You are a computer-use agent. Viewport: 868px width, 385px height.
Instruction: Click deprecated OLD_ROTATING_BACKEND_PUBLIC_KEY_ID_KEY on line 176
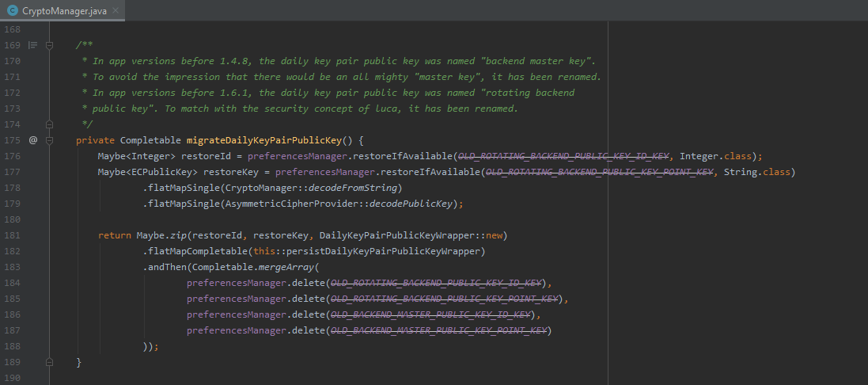click(x=563, y=156)
